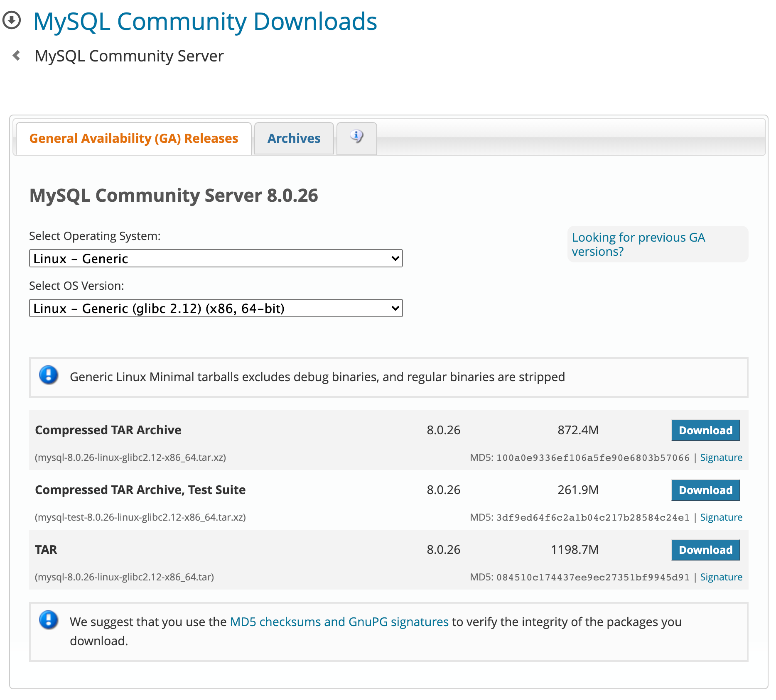Image resolution: width=776 pixels, height=700 pixels.
Task: Click the Compressed TAR Archive row title
Action: point(108,430)
